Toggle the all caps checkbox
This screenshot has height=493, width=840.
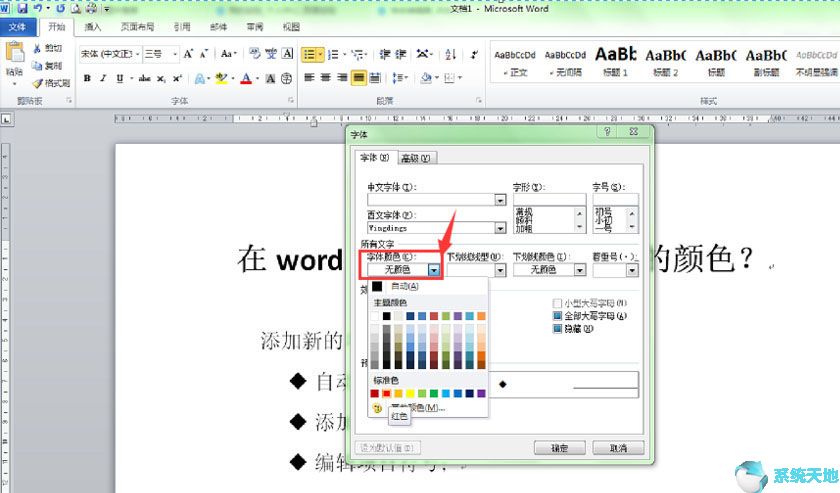(558, 316)
